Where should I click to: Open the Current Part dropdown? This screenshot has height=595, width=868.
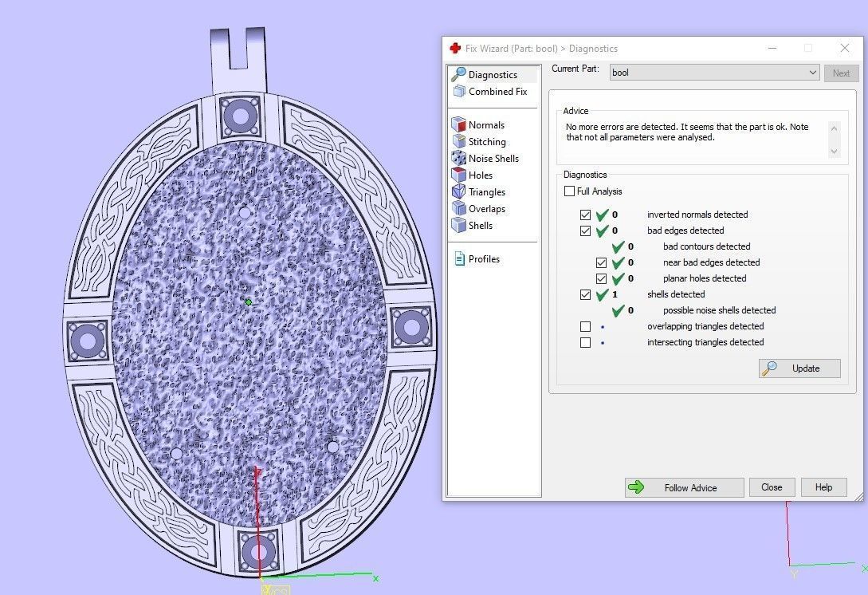click(714, 73)
